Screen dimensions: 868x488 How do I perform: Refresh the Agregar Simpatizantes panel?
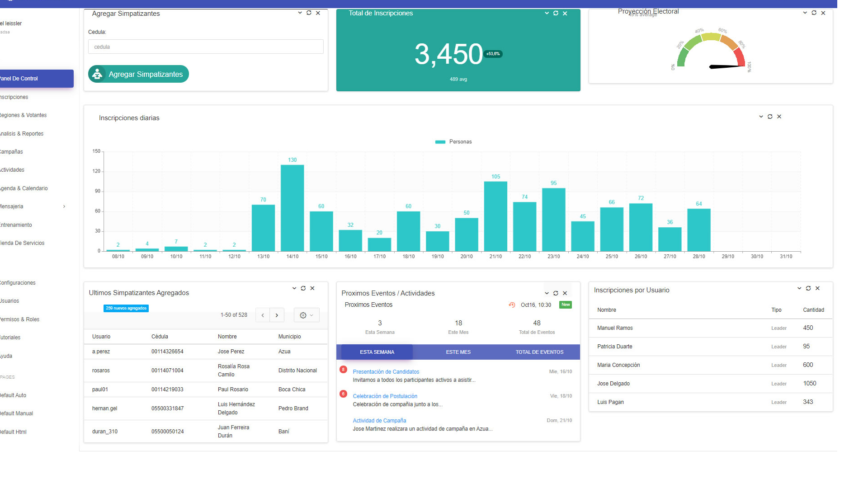[309, 13]
